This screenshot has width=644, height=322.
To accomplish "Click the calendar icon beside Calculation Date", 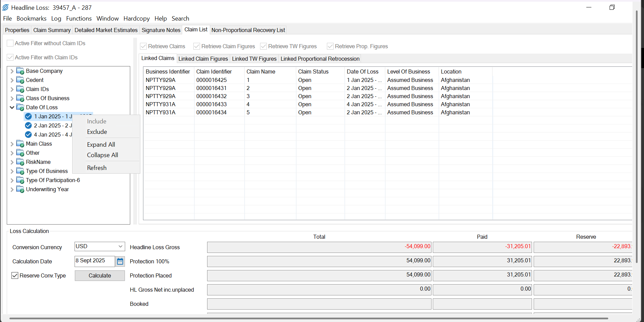I will (120, 261).
